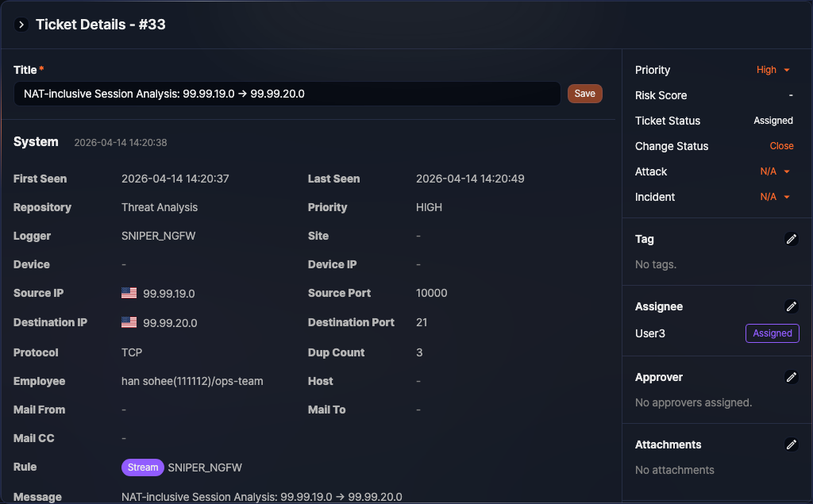Click the Source IP US flag icon
The width and height of the screenshot is (813, 504).
pyautogui.click(x=129, y=294)
